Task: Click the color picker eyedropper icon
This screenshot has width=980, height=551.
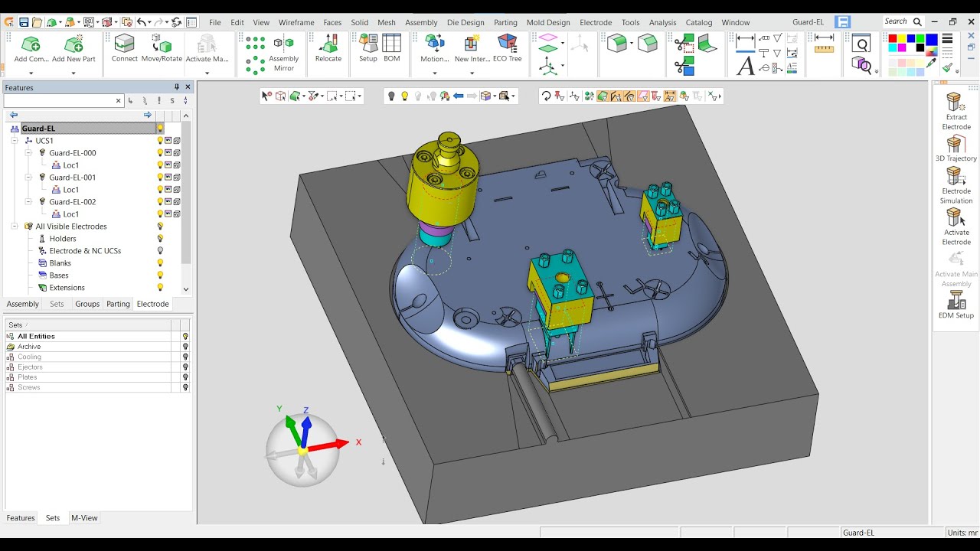Action: [932, 63]
